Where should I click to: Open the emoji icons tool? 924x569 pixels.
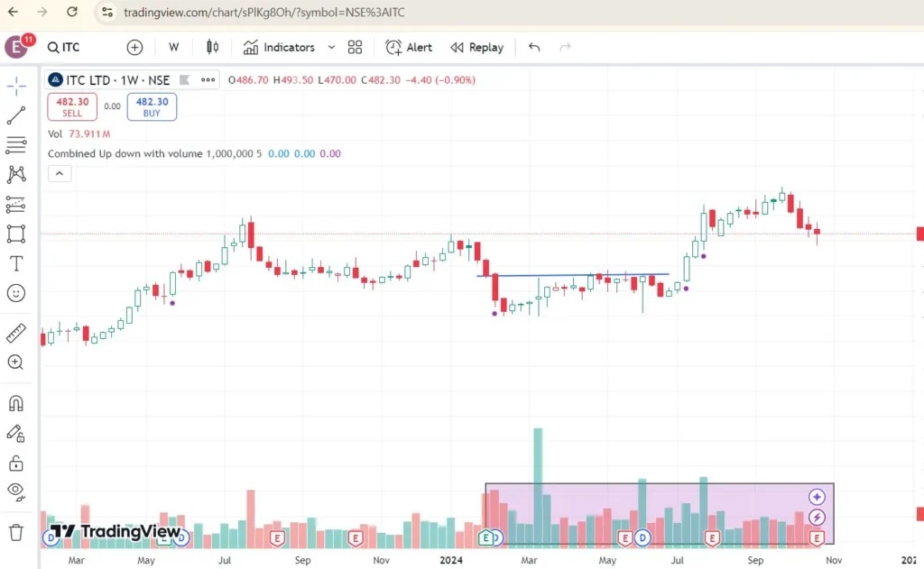coord(16,293)
